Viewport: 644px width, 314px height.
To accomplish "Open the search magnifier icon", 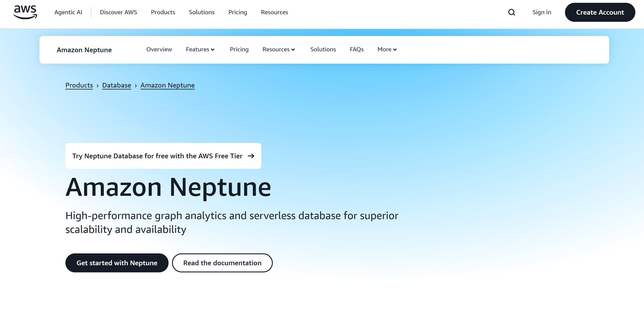I will [511, 12].
